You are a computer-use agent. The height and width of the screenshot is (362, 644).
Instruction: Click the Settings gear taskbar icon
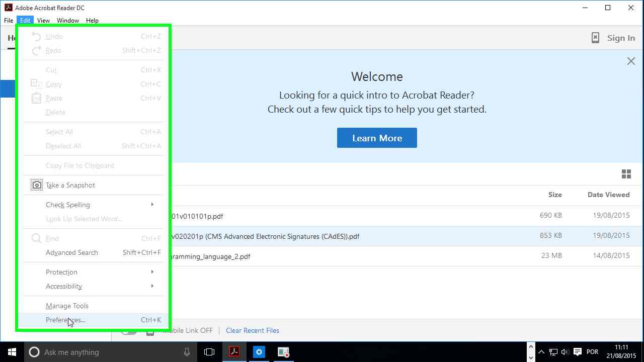coord(259,352)
